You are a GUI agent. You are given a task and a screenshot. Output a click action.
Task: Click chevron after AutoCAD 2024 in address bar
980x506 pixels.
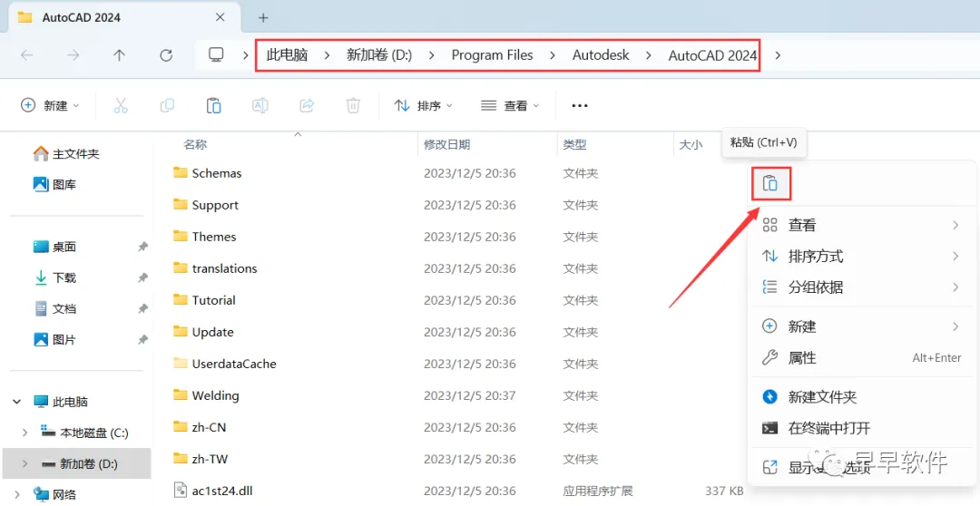click(x=778, y=55)
